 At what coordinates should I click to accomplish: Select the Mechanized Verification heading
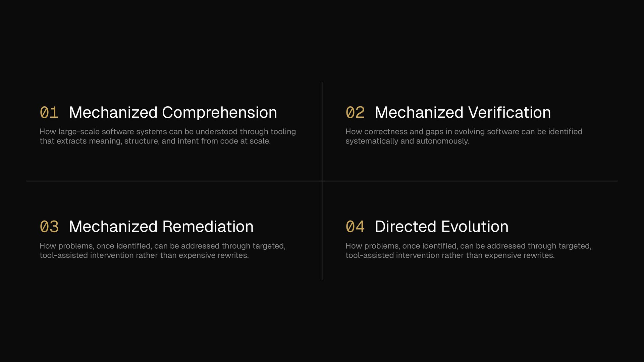[463, 113]
